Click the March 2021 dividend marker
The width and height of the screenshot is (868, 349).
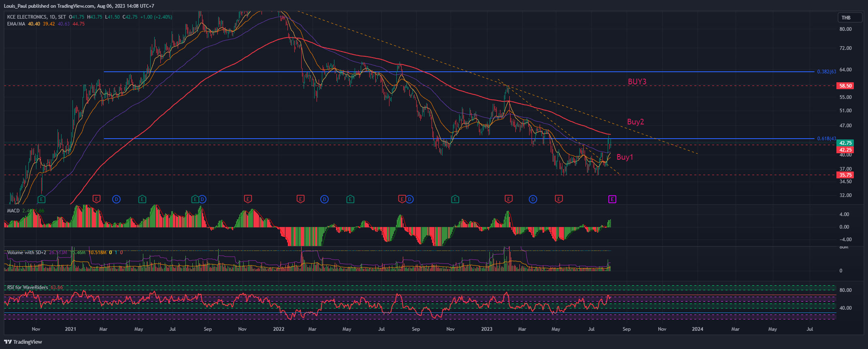[x=116, y=199]
